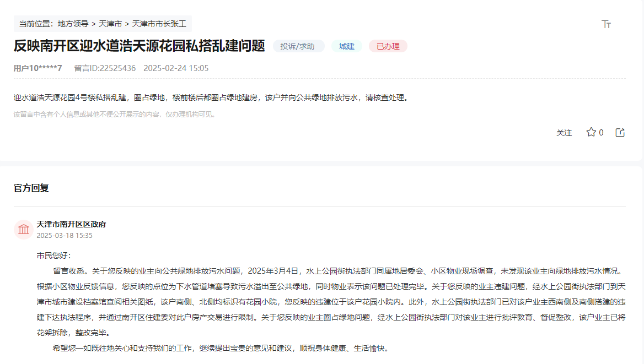Click the reply timestamp 2025-03-18 15:35

pyautogui.click(x=65, y=236)
